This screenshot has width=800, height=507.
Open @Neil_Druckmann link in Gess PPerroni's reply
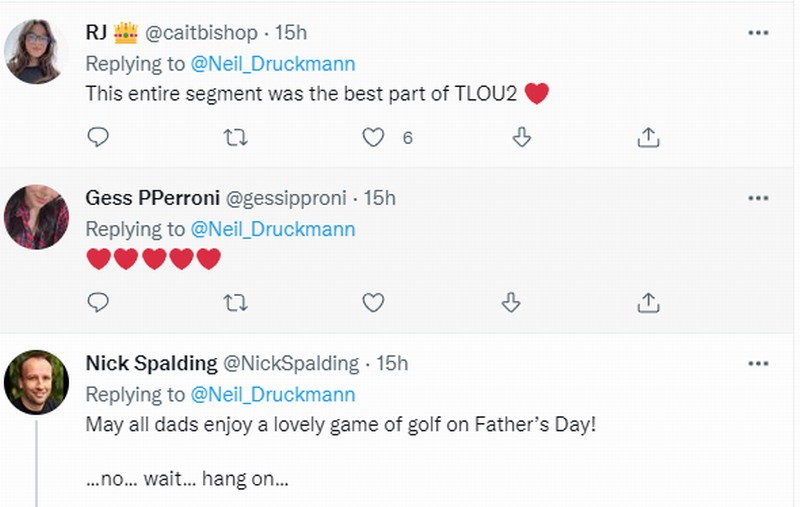point(273,229)
